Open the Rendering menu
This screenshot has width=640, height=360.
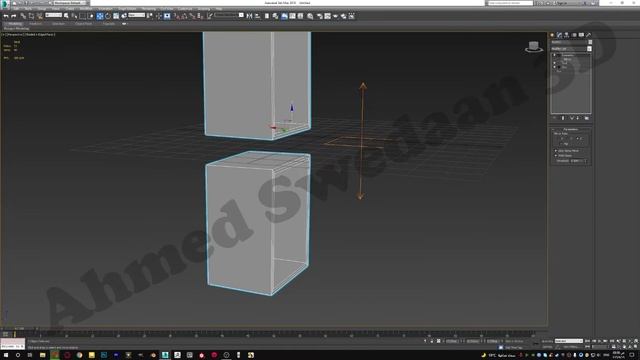(x=149, y=9)
